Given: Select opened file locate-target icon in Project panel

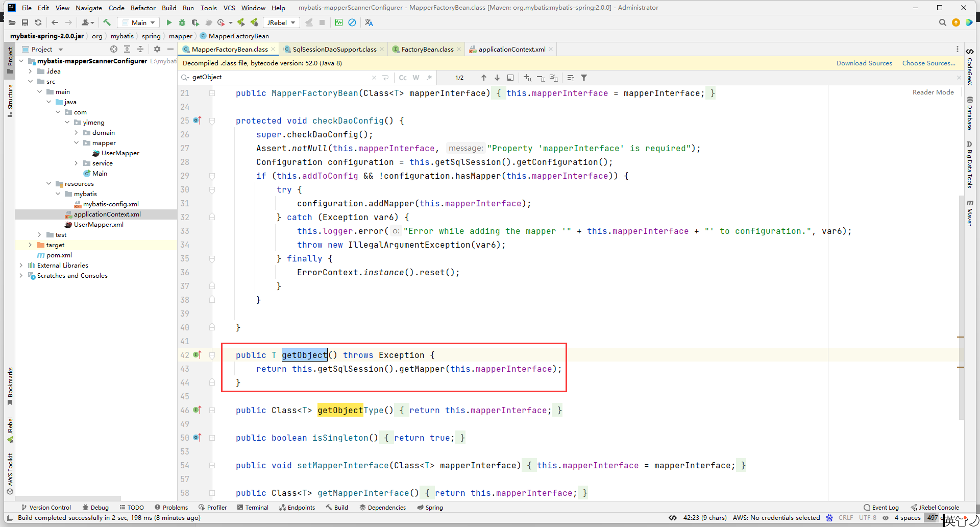Looking at the screenshot, I should (x=114, y=49).
